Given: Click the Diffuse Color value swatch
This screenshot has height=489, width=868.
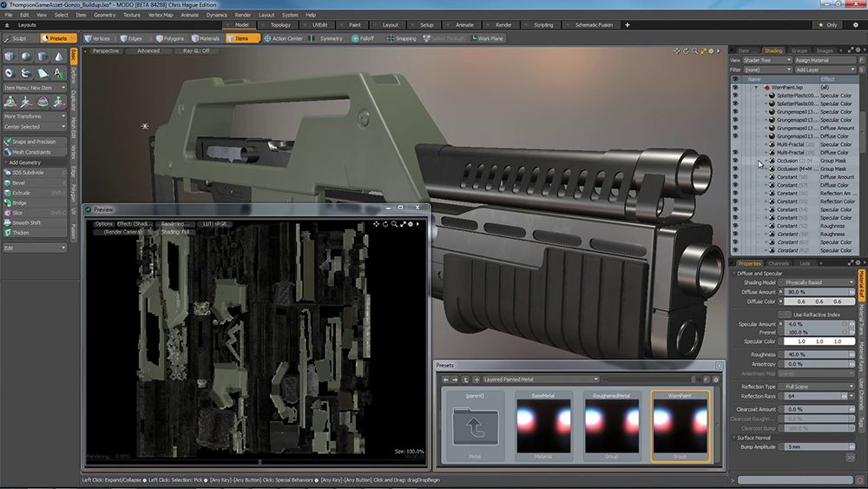Looking at the screenshot, I should [819, 301].
